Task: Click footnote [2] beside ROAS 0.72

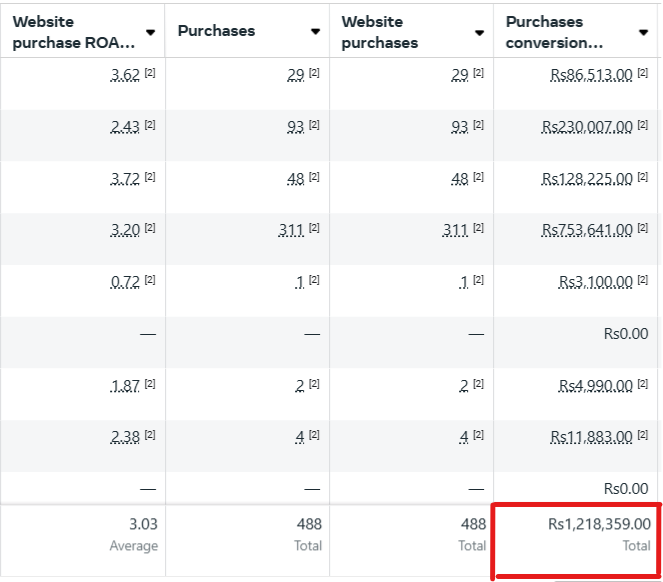Action: [x=150, y=280]
